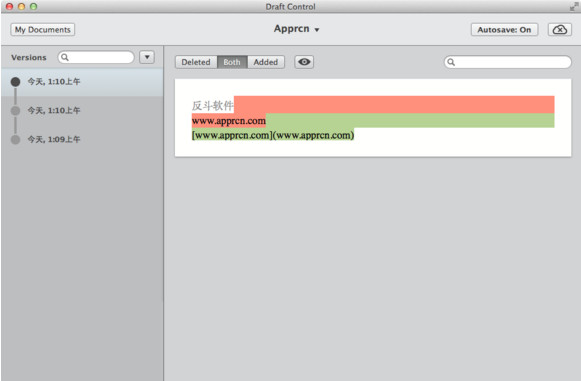Click the dark timeline dot of newest version

tap(15, 82)
